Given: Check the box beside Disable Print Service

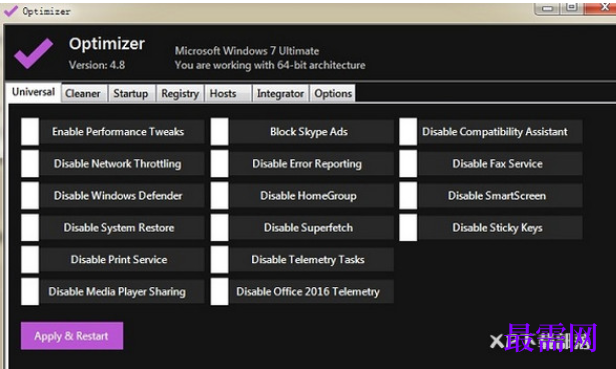Looking at the screenshot, I should click(x=30, y=259).
